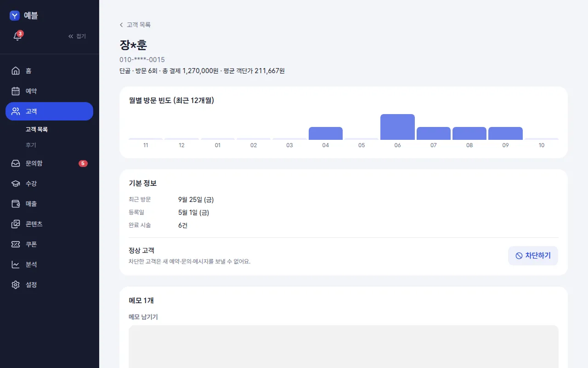
Task: Click the 04 month bar in chart
Action: click(326, 133)
